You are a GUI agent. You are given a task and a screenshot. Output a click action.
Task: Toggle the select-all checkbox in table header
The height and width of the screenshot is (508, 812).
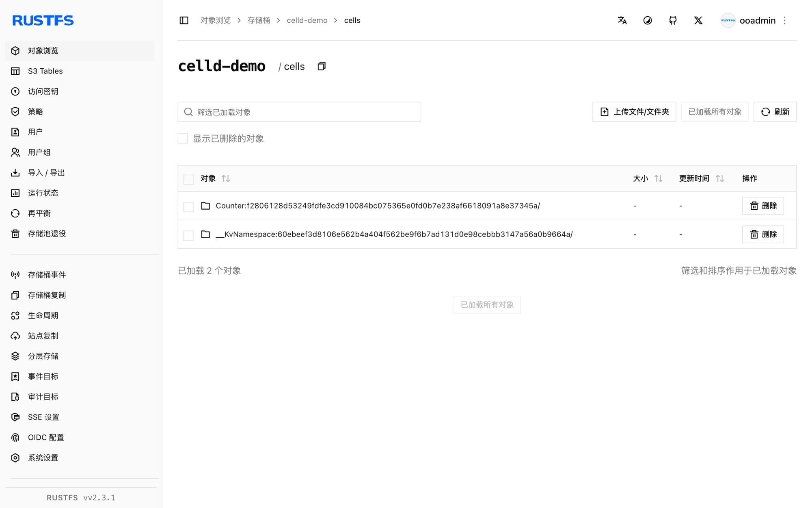click(188, 179)
